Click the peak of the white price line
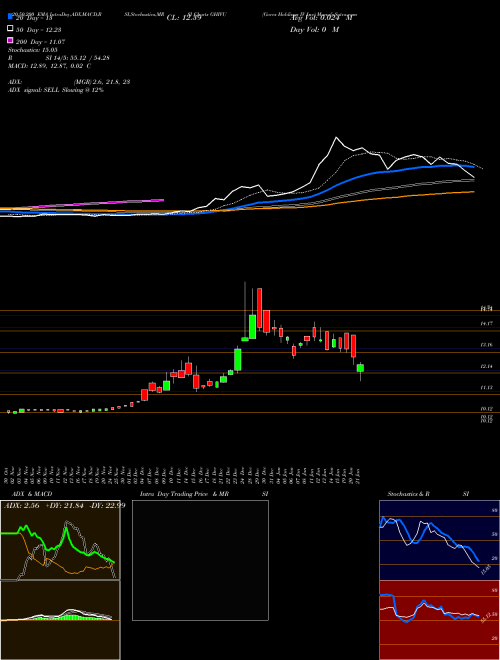The height and width of the screenshot is (660, 500). pos(336,138)
